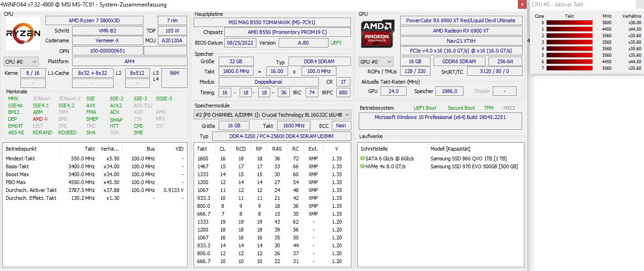Click the Modell [Kapazität] column header

click(476, 149)
